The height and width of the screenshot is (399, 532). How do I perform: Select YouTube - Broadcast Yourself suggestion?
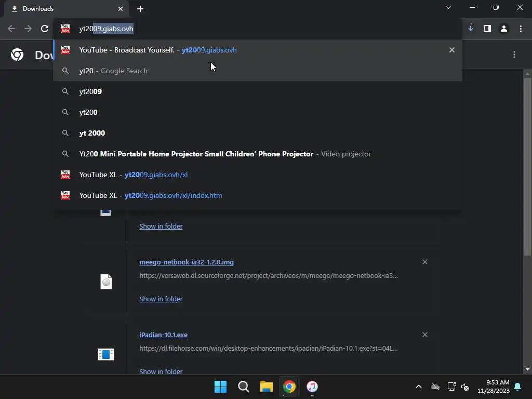click(258, 50)
